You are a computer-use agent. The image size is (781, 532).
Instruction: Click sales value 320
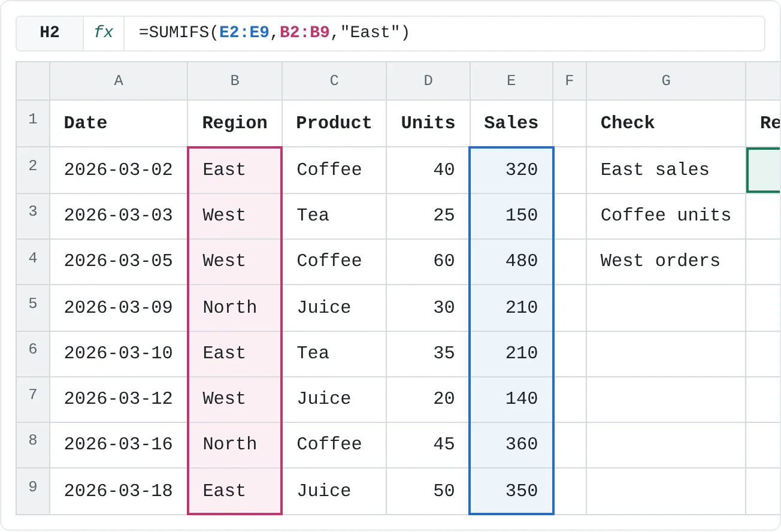click(511, 170)
